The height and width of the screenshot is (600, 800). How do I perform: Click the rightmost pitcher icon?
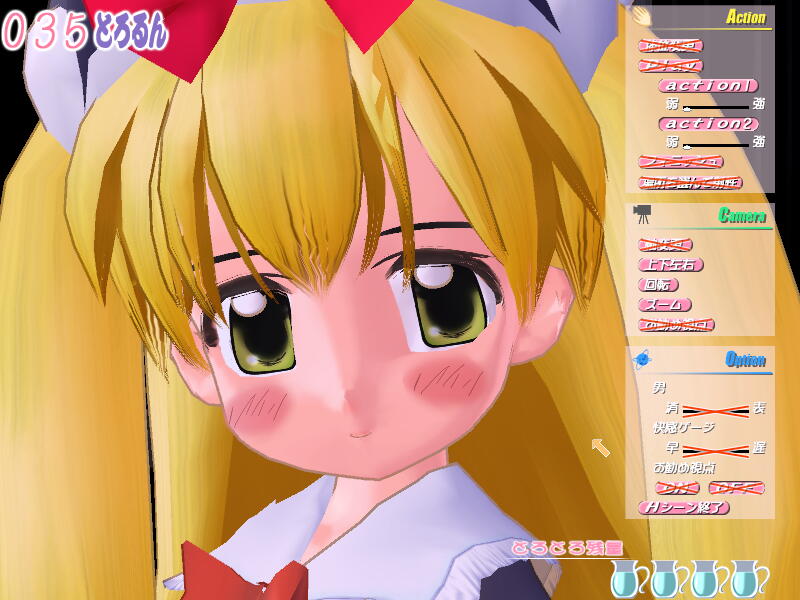pyautogui.click(x=743, y=579)
